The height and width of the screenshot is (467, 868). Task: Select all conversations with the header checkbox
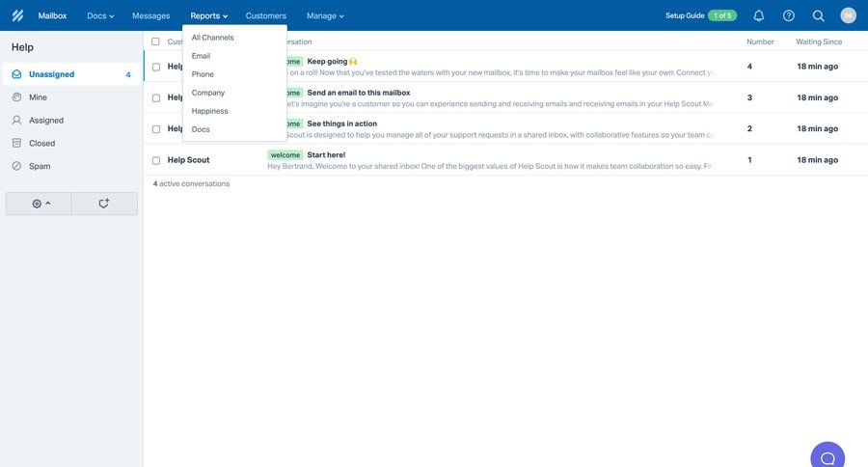(x=155, y=41)
